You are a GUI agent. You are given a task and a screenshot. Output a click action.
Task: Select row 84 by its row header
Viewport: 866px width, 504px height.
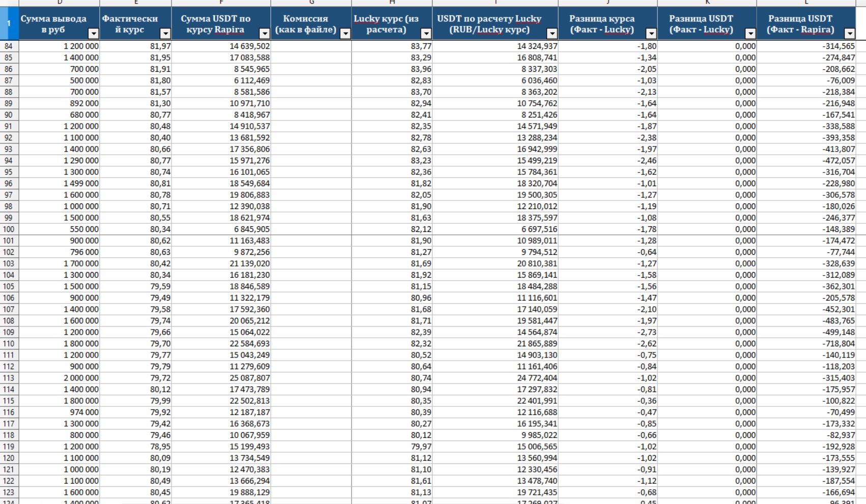(x=9, y=46)
